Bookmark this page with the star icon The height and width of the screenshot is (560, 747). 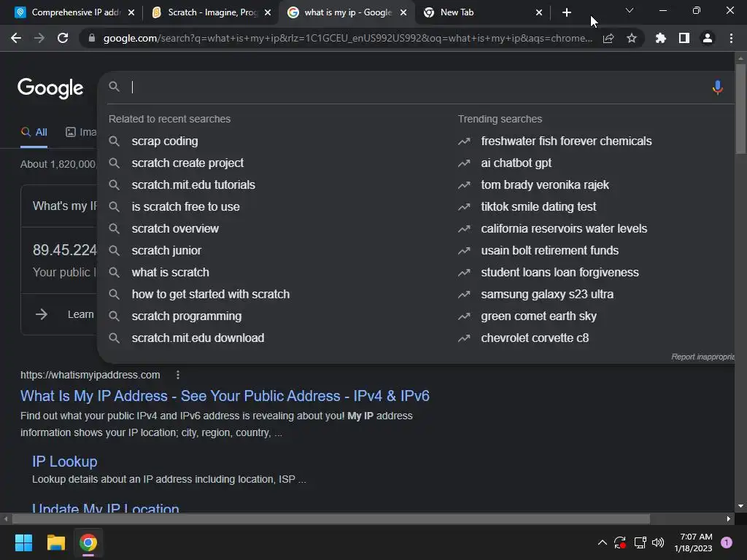(x=632, y=38)
